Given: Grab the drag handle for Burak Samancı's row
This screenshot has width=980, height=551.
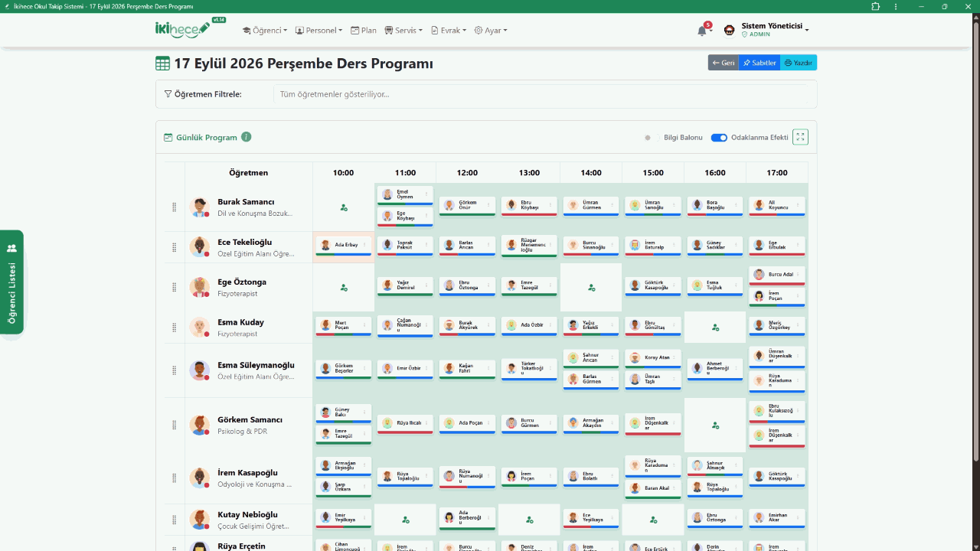Looking at the screenshot, I should [174, 207].
